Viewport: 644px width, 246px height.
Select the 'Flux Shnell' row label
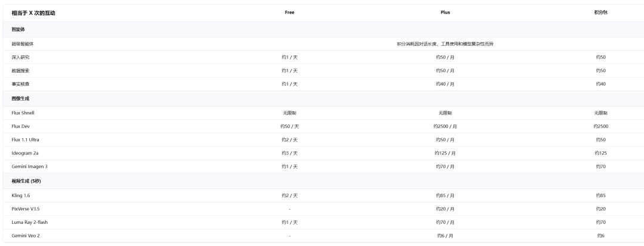(x=23, y=113)
